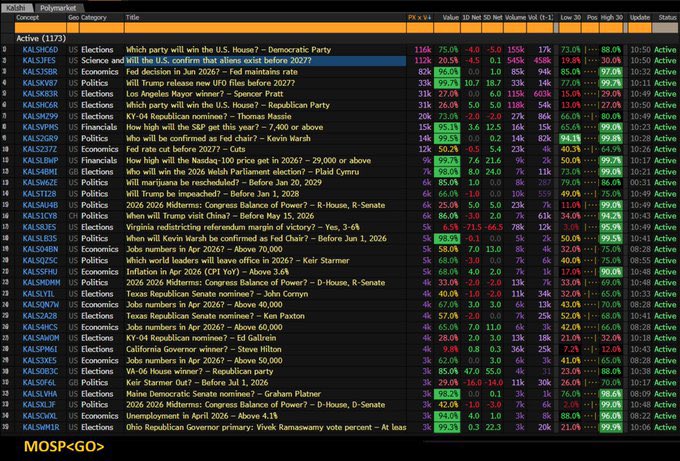Sort by the Concept column header
This screenshot has height=461, width=680.
[x=28, y=17]
